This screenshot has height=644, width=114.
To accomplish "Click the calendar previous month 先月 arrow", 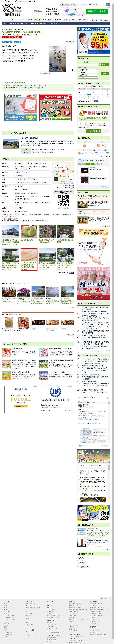I will tap(86, 86).
